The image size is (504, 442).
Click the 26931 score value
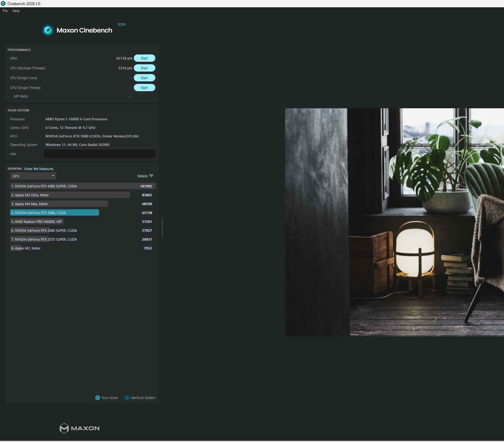pyautogui.click(x=147, y=239)
